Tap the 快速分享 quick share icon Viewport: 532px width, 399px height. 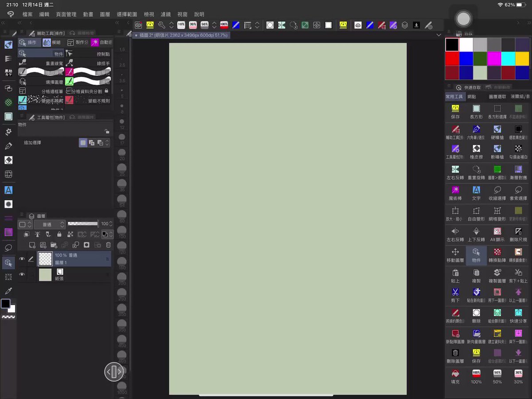tap(518, 313)
